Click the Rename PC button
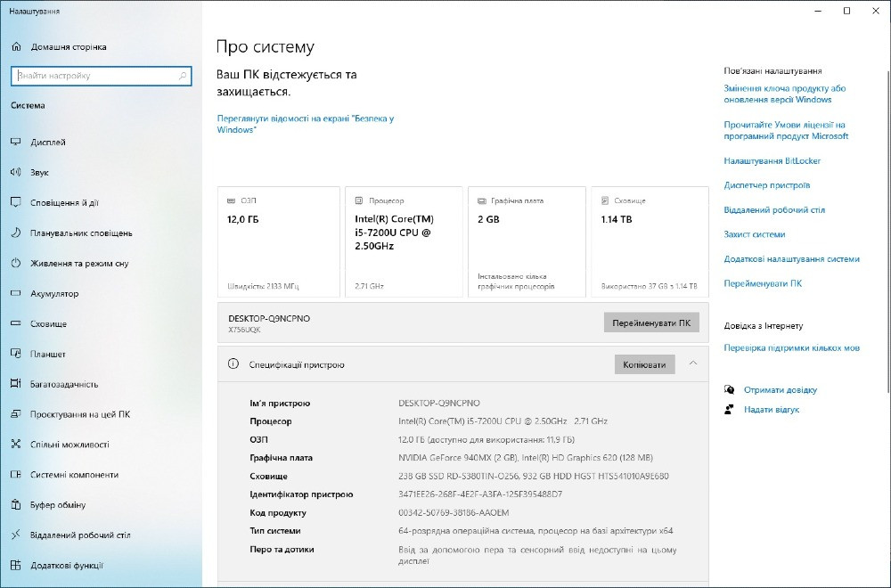Screen dimensions: 891x588 (x=651, y=323)
